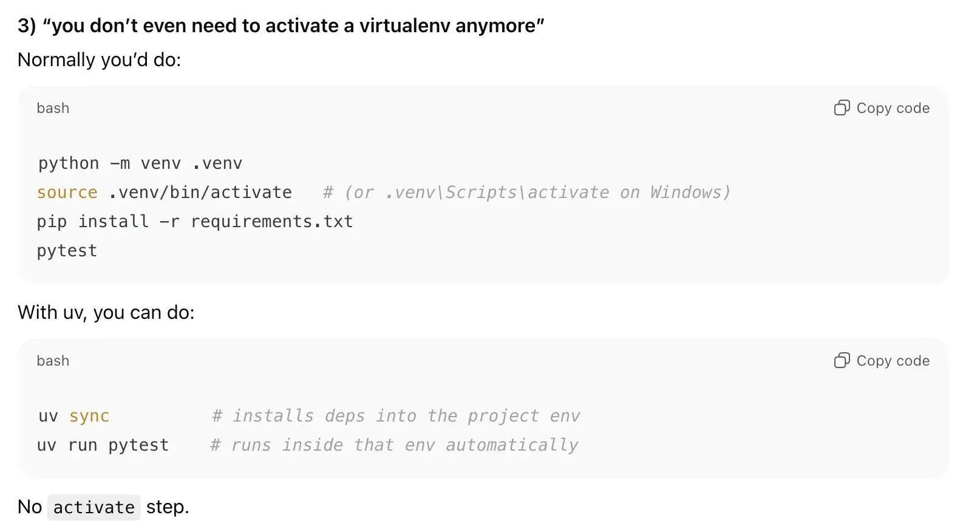The image size is (980, 526).
Task: Select the inline activate code chip
Action: tap(94, 507)
